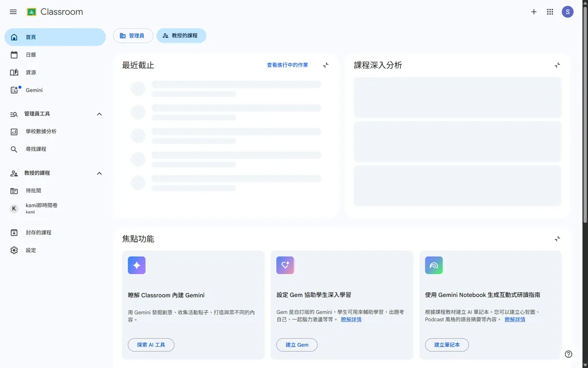The height and width of the screenshot is (368, 588).
Task: Click the Gem heart-sparkle card icon
Action: click(x=285, y=265)
